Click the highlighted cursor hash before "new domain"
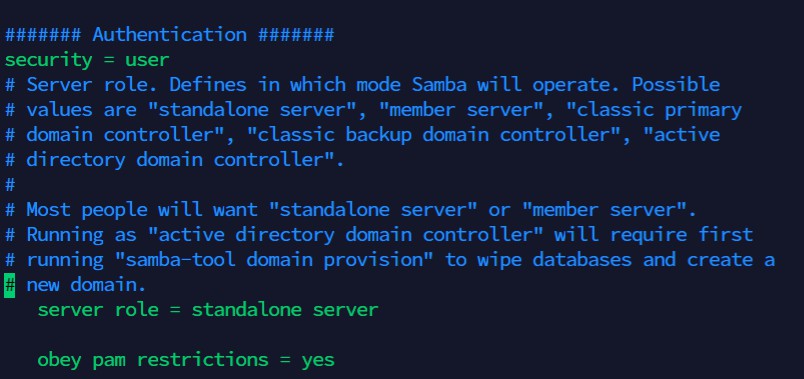The image size is (804, 379). click(10, 285)
